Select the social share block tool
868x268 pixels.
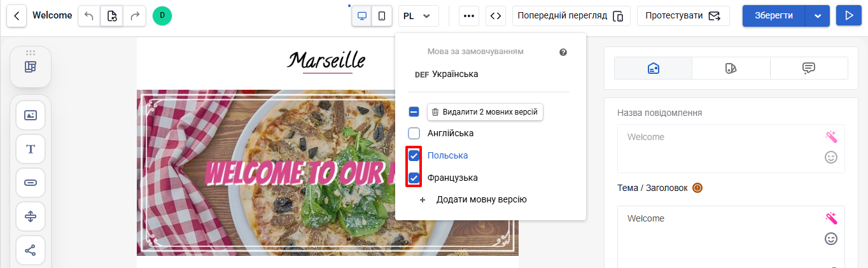31,250
